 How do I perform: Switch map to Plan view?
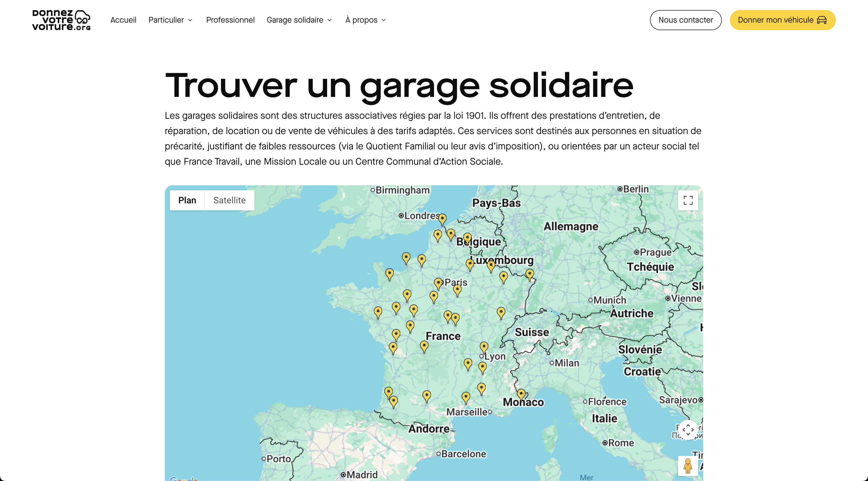187,200
